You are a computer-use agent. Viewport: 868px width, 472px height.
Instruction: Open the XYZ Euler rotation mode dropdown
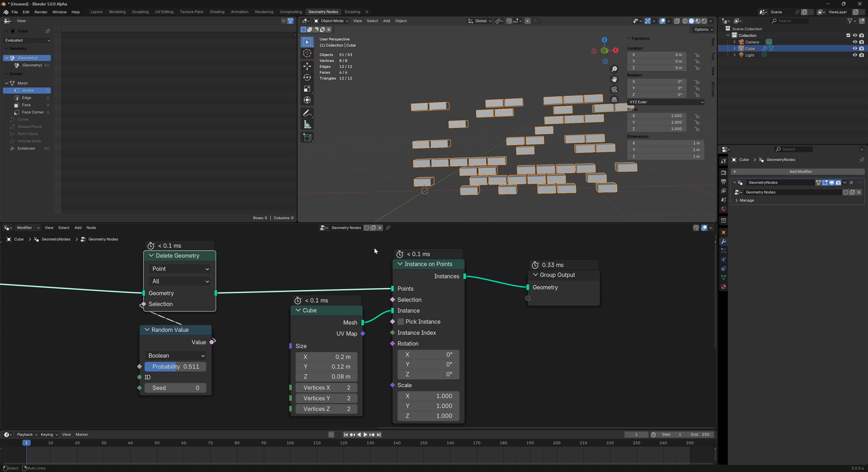coord(665,102)
